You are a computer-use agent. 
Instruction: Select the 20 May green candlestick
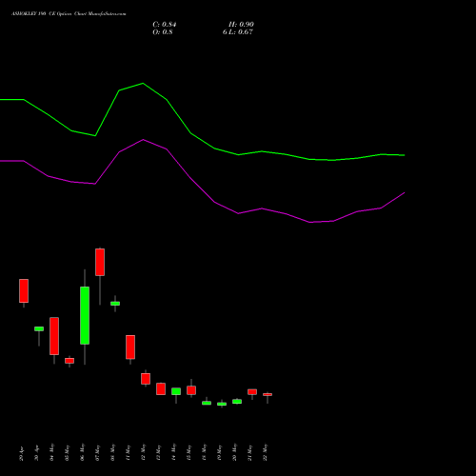[237, 402]
